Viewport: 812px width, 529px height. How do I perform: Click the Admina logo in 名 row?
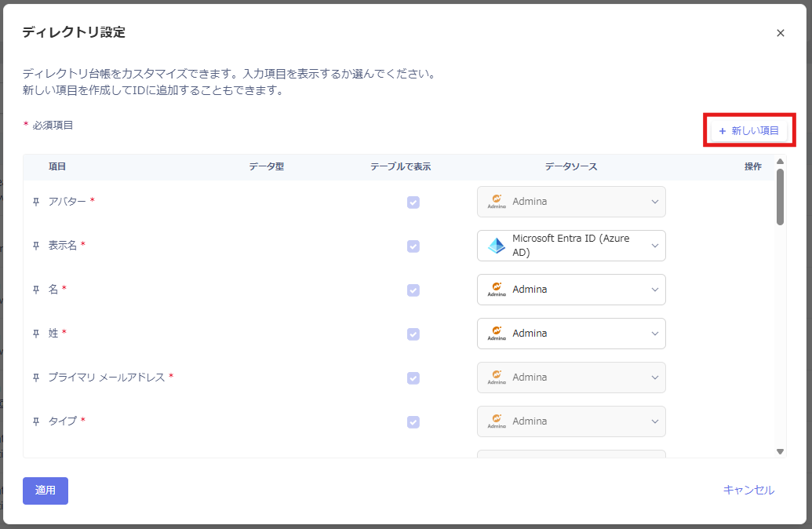pyautogui.click(x=497, y=290)
